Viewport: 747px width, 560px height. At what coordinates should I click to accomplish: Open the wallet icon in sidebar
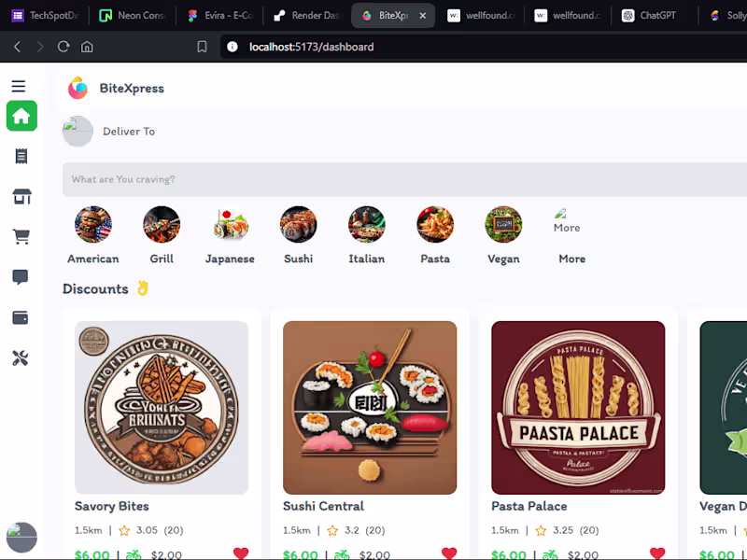coord(20,317)
